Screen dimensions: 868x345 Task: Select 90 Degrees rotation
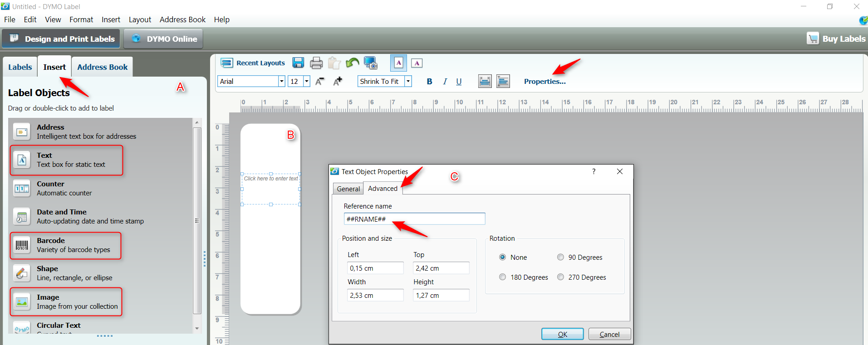pyautogui.click(x=560, y=257)
